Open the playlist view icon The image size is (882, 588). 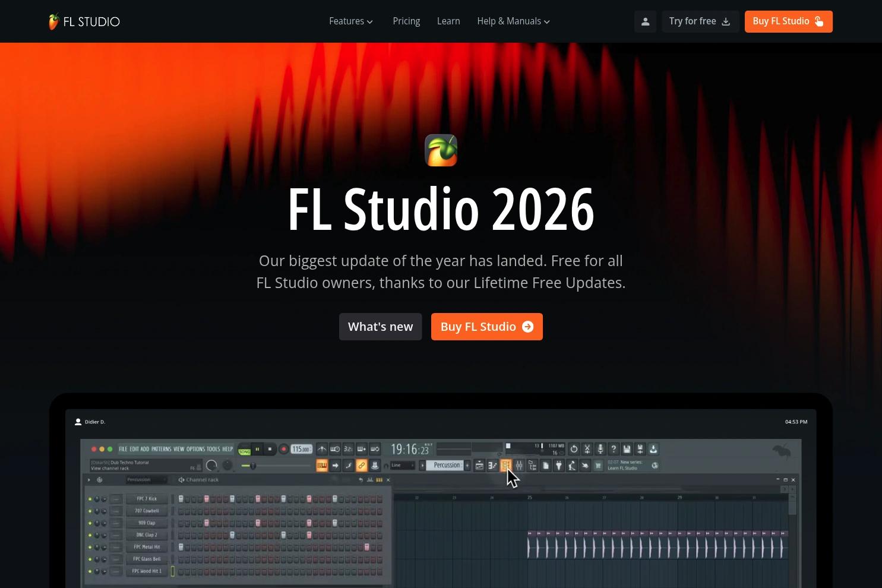click(479, 466)
